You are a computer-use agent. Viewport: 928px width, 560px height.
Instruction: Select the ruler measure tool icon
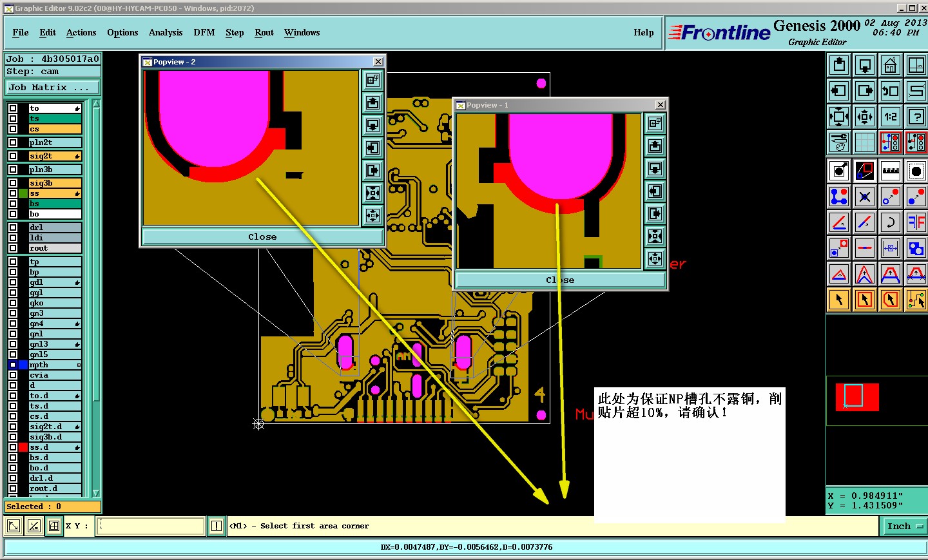tap(891, 171)
